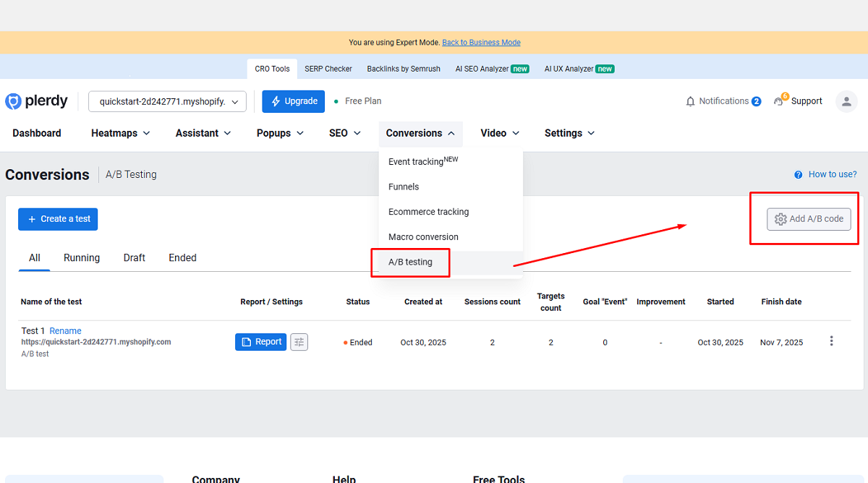868x483 pixels.
Task: Switch to the Running tab
Action: click(82, 258)
